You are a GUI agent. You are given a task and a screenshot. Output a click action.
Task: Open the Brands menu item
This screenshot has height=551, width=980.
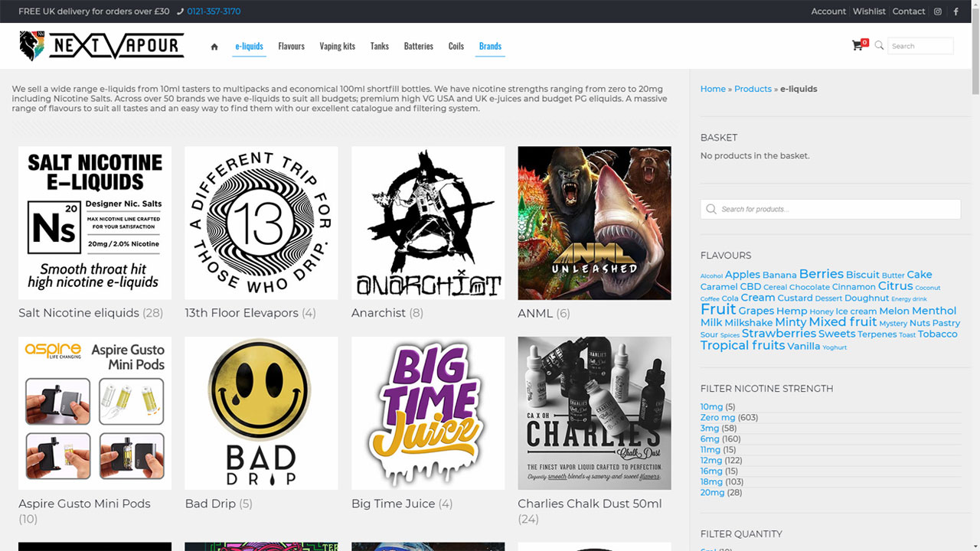(490, 46)
